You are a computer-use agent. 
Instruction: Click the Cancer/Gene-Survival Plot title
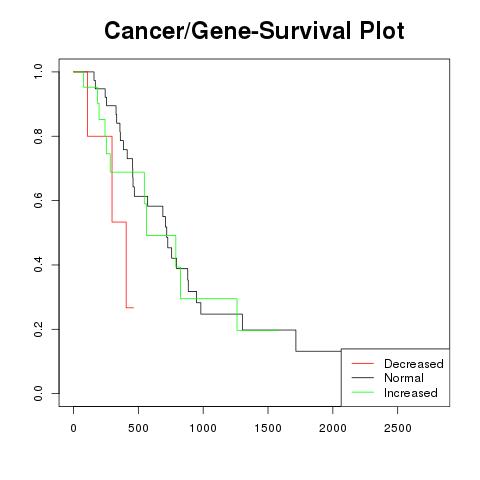pos(254,31)
